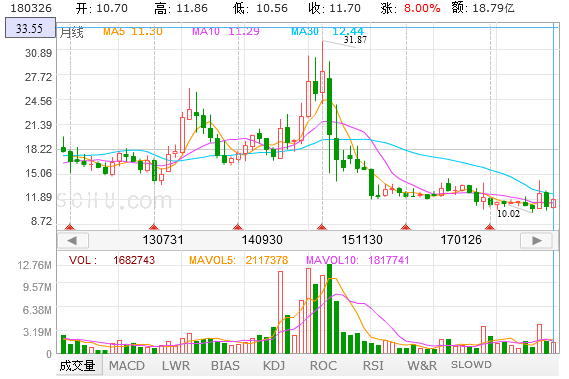Click the MAVOL10 1817741 legend
The height and width of the screenshot is (379, 569).
coord(357,260)
